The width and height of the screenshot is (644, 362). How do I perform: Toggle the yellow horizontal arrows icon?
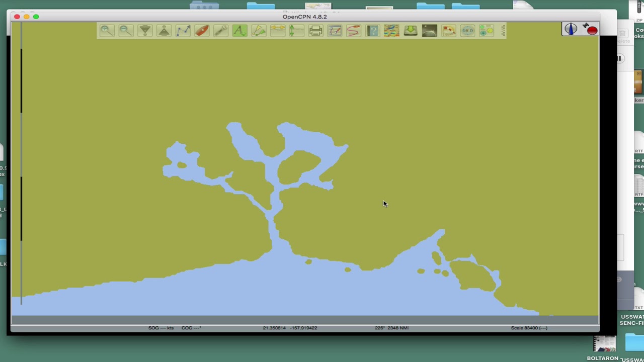point(278,31)
